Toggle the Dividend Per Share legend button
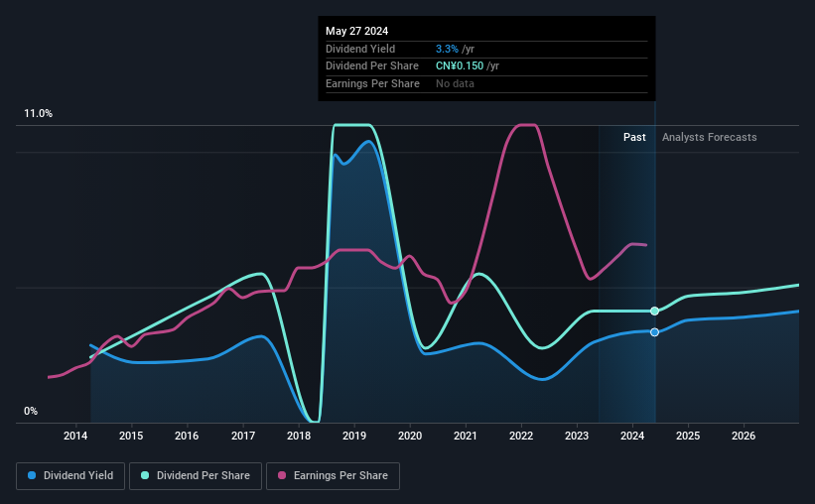This screenshot has height=504, width=815. point(196,476)
